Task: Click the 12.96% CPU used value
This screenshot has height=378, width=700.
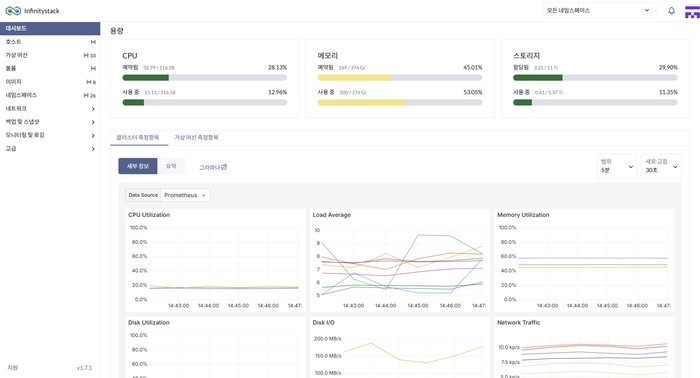Action: (278, 92)
